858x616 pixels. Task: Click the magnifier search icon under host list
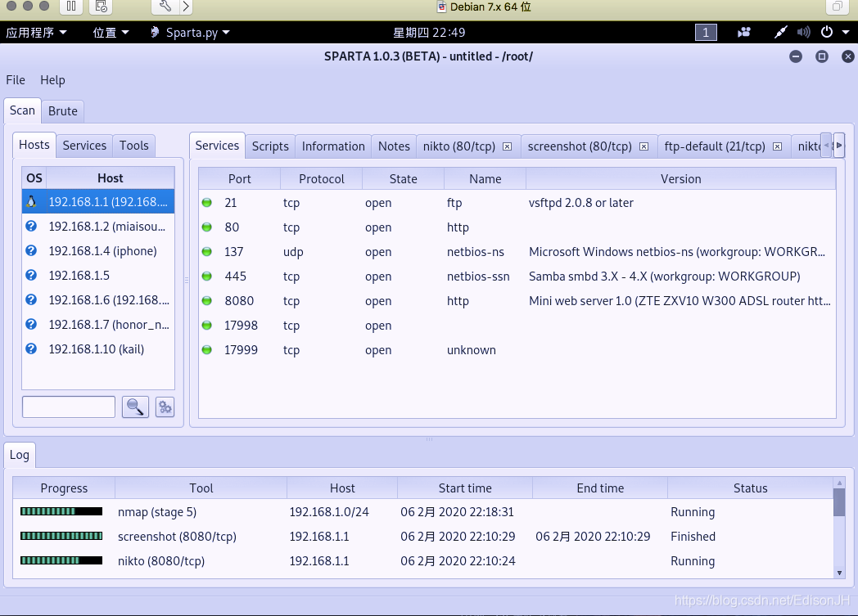(x=135, y=407)
